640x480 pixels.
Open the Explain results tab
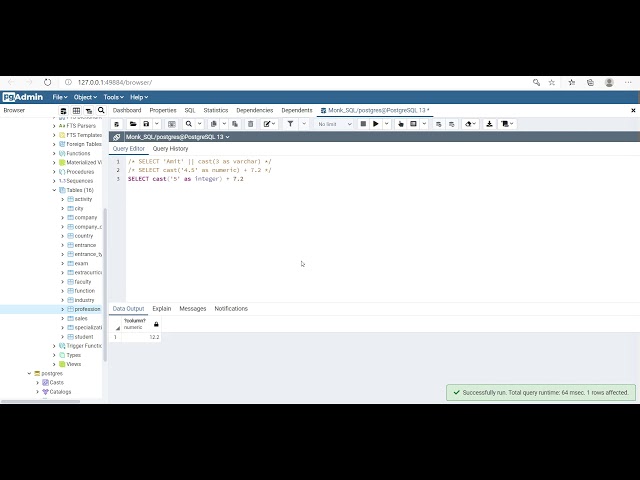[x=162, y=309]
